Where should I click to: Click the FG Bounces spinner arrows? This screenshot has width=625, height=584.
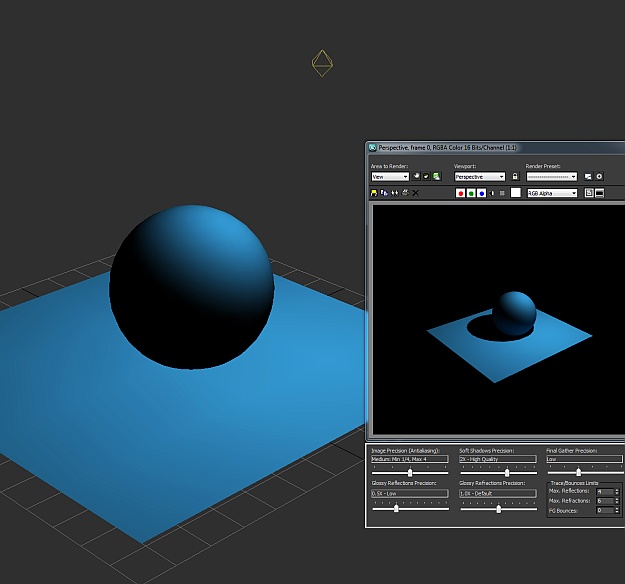(617, 510)
